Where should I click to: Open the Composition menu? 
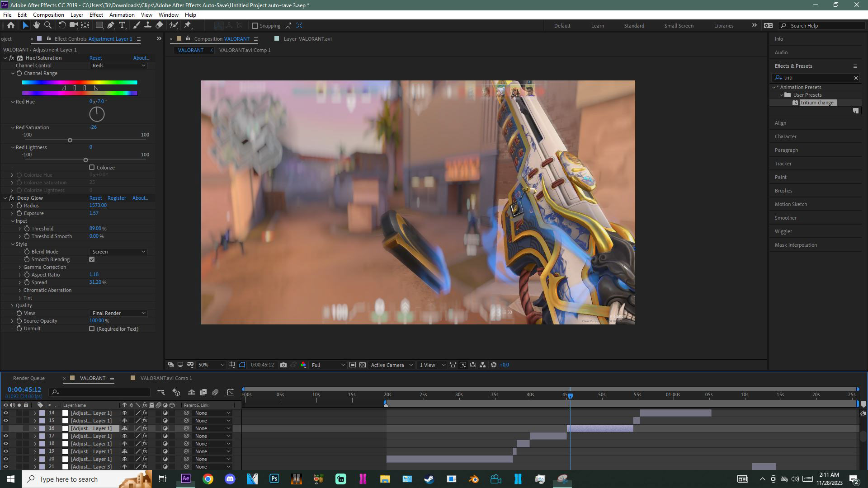[x=48, y=15]
